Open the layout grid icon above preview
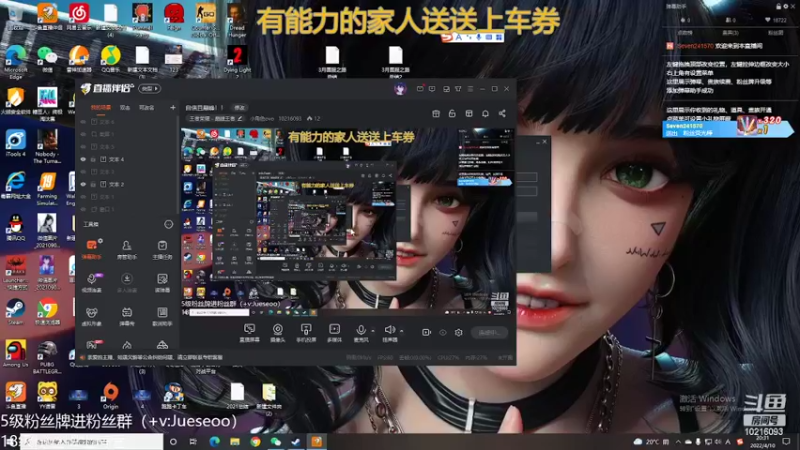 (469, 113)
